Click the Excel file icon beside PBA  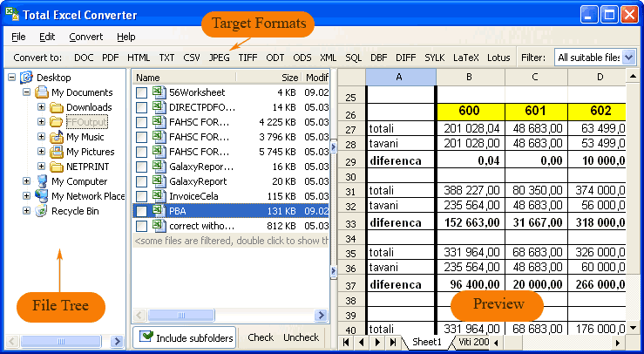[159, 210]
